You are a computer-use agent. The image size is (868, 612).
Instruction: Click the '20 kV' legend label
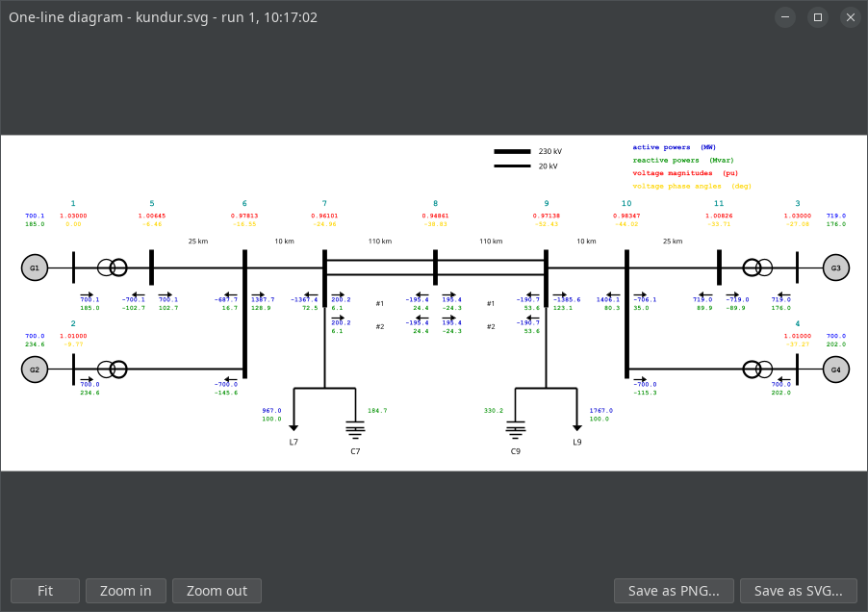point(549,166)
